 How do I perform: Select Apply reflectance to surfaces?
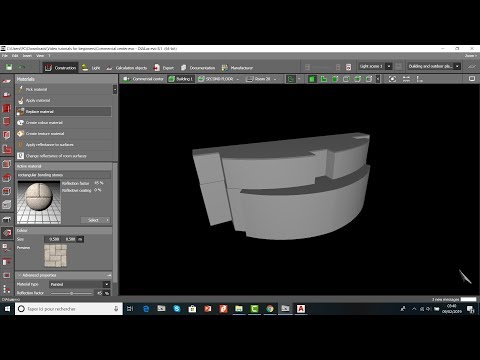point(63,145)
